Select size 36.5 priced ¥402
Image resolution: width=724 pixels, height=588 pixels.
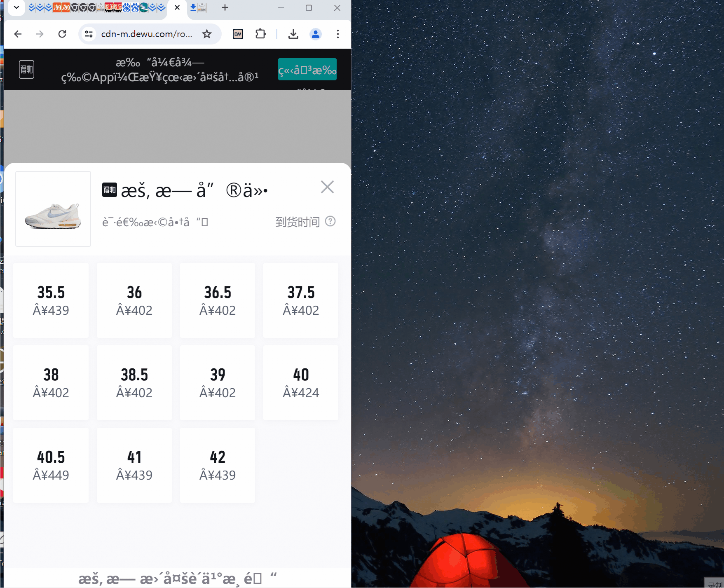point(218,300)
